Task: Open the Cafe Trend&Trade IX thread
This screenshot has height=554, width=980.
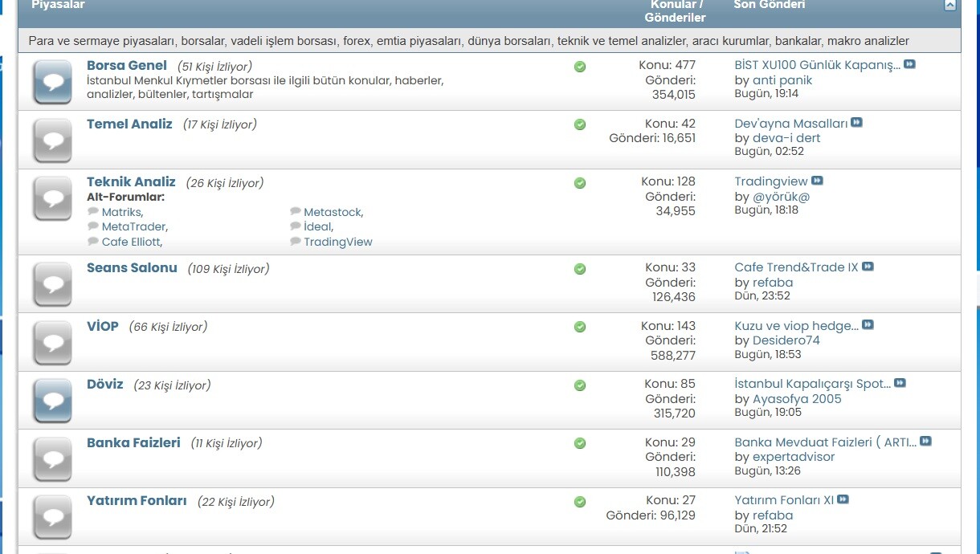Action: pyautogui.click(x=796, y=267)
